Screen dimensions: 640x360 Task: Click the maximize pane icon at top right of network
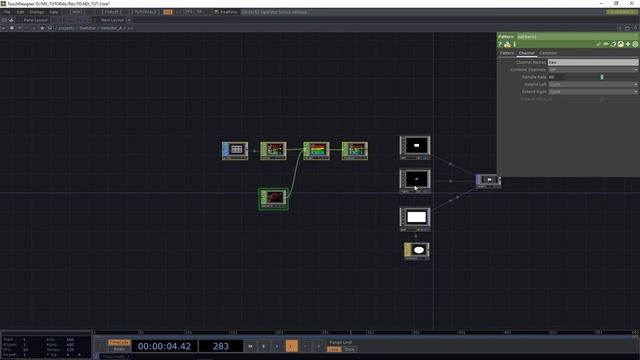tap(628, 28)
